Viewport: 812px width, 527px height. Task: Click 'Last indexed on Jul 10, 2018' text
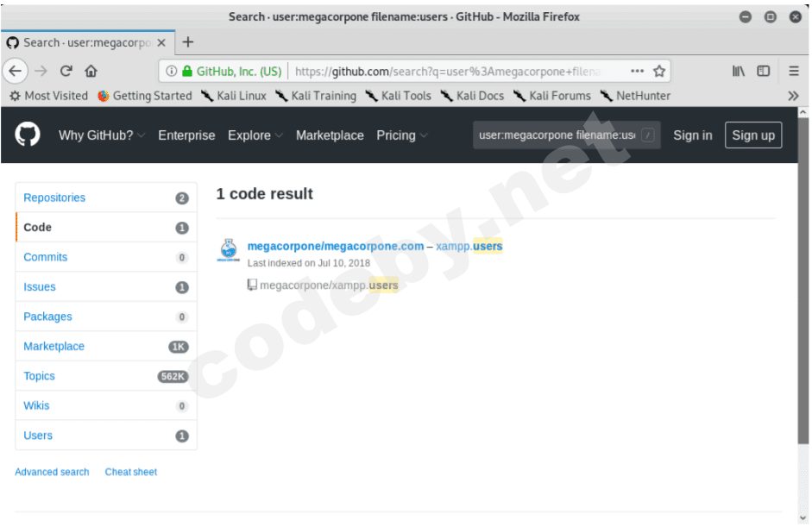point(309,263)
